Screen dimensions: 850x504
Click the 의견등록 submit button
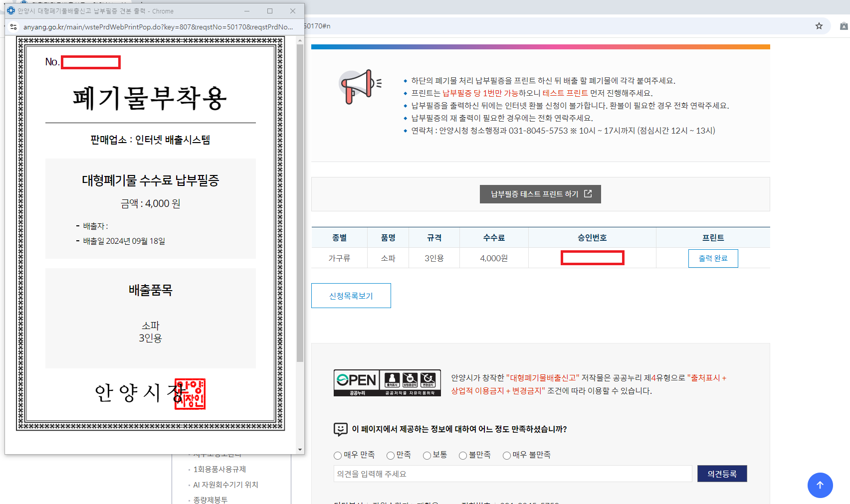click(x=722, y=473)
